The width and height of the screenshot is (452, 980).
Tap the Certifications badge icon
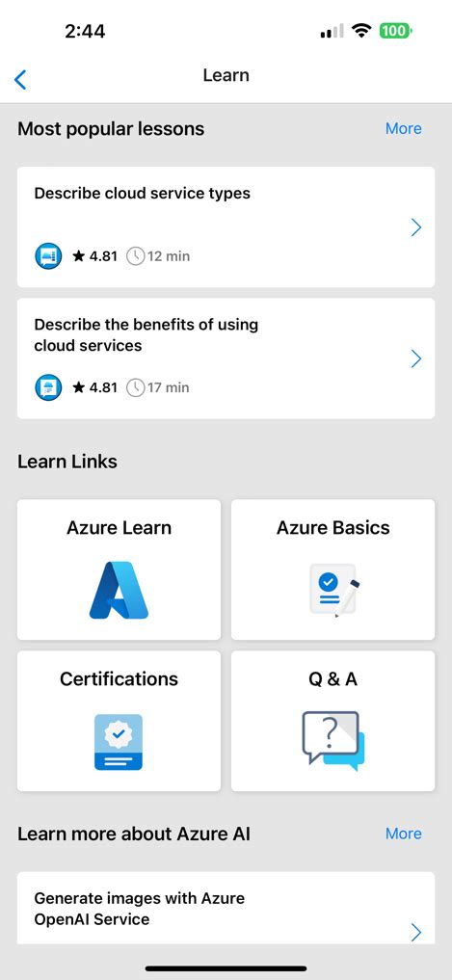click(x=119, y=742)
